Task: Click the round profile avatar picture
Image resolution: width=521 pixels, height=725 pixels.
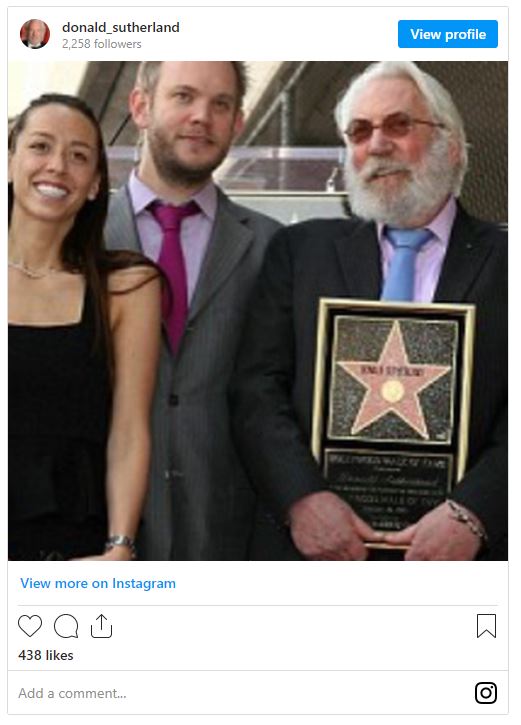Action: pyautogui.click(x=35, y=34)
